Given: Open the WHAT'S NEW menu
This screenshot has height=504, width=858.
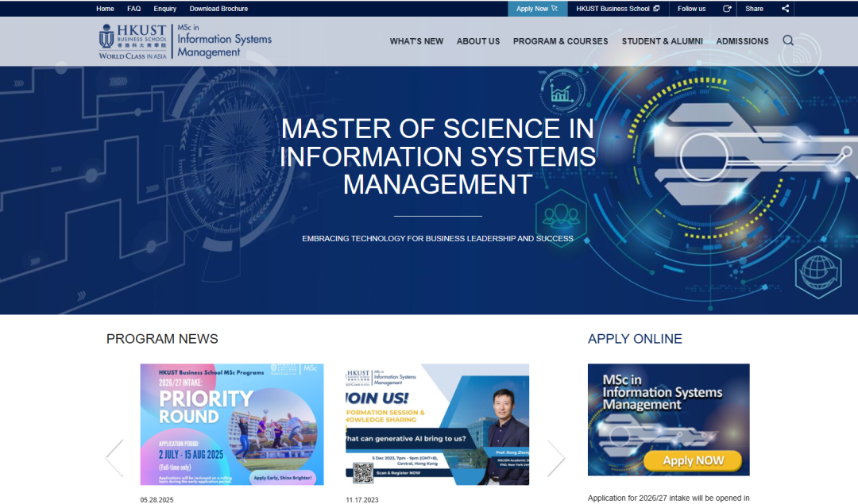Looking at the screenshot, I should (x=416, y=41).
